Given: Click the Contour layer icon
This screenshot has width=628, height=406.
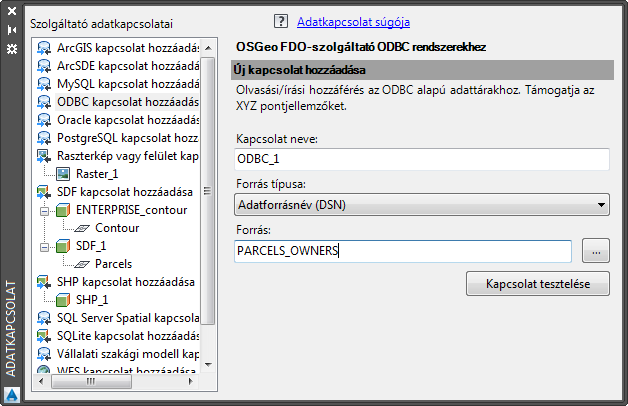Looking at the screenshot, I should (82, 228).
